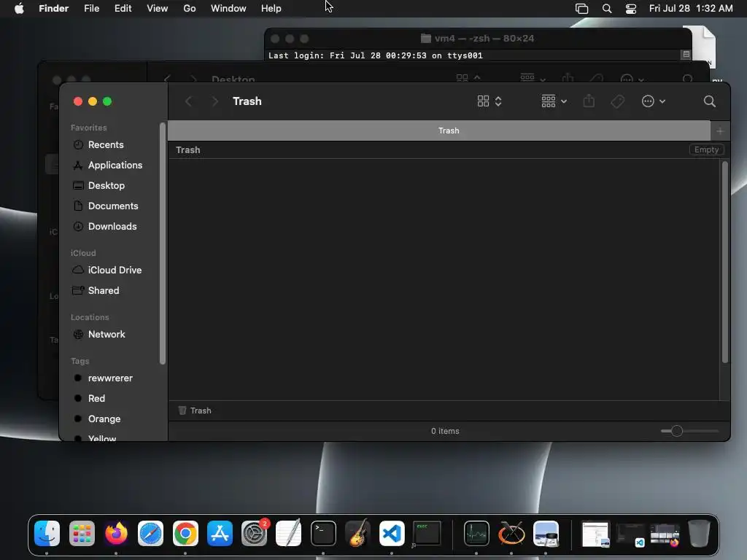Open Terminal from the Dock
Image resolution: width=747 pixels, height=560 pixels.
[x=323, y=533]
